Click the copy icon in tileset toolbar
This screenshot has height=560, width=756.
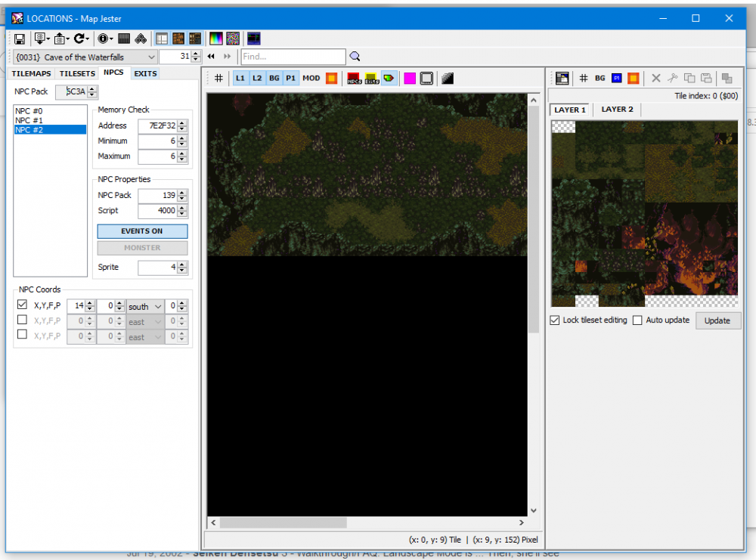(689, 78)
